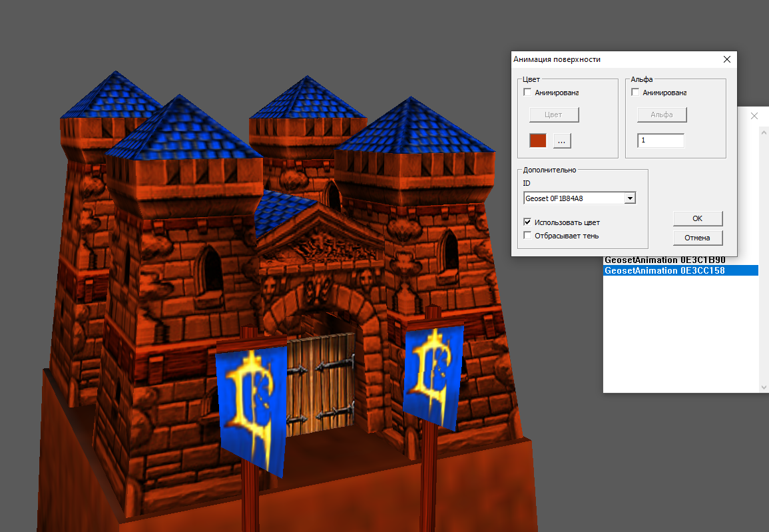This screenshot has height=532, width=769.
Task: Select GeosetAnimation 0E3CC158 list row
Action: pos(680,270)
